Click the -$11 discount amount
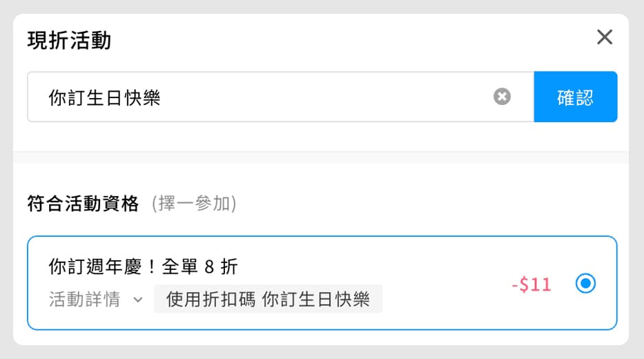 click(531, 284)
